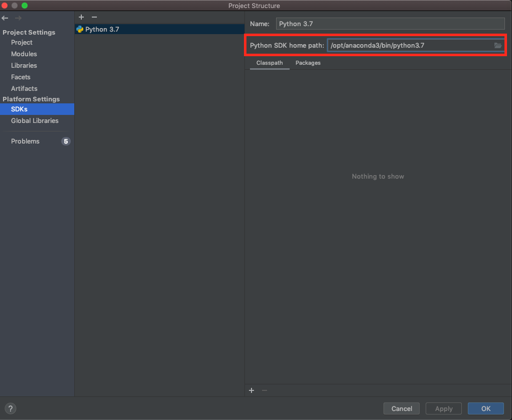Click the forward navigation arrow
The height and width of the screenshot is (420, 512).
[18, 18]
